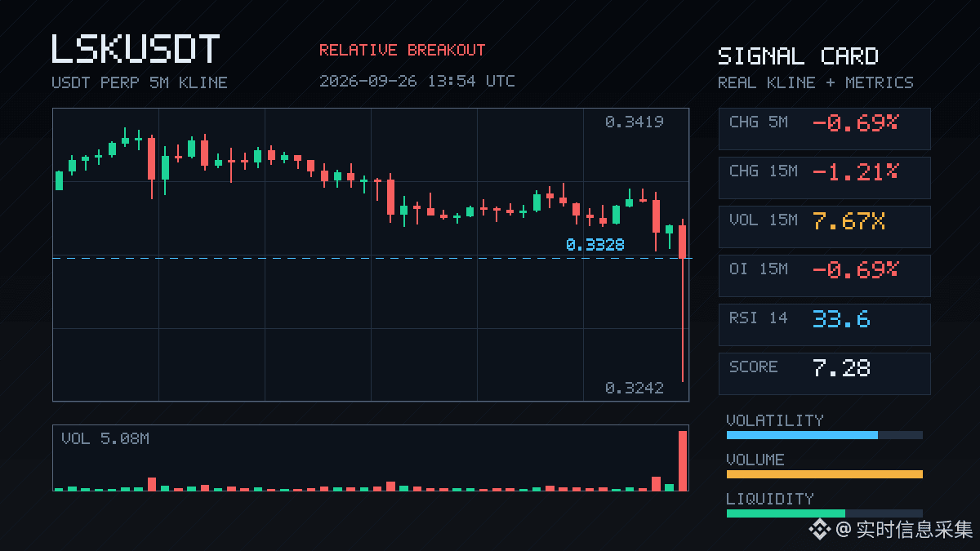Select the RELATIVE BREAKOUT label

[x=402, y=50]
